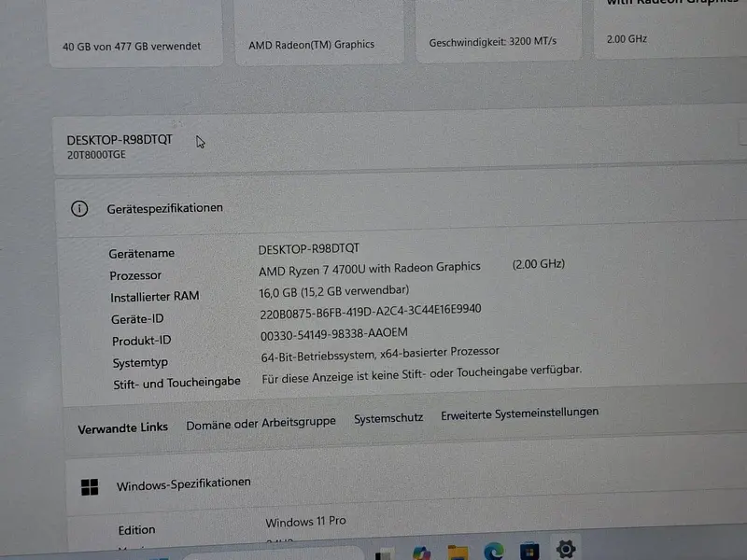Select the RAM card showing 3200 MT/s
The width and height of the screenshot is (747, 560).
(x=499, y=30)
